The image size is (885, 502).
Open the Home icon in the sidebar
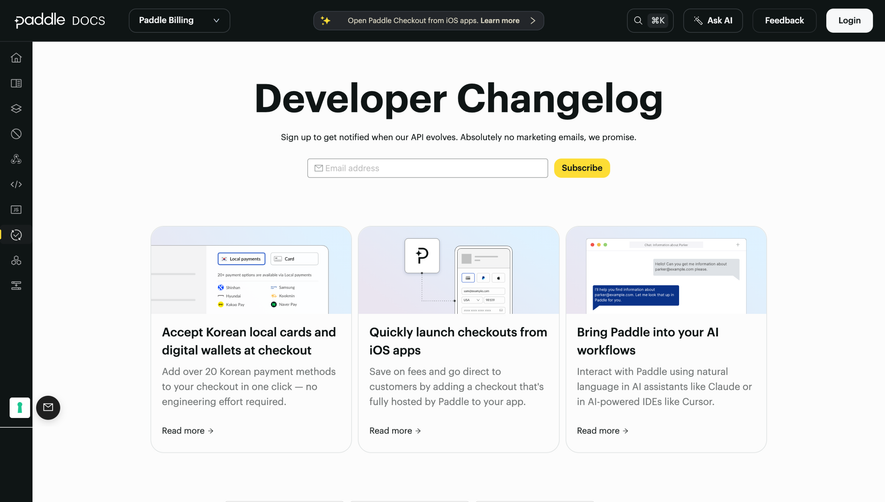(16, 58)
